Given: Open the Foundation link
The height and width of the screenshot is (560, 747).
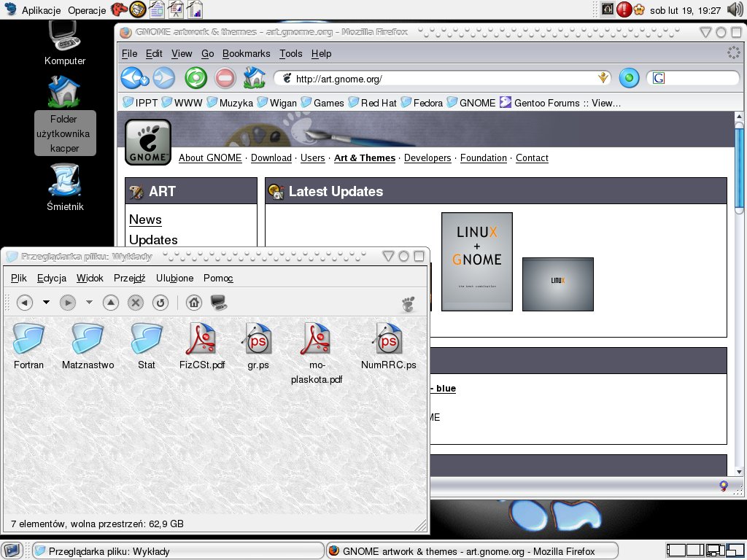Looking at the screenshot, I should click(484, 157).
